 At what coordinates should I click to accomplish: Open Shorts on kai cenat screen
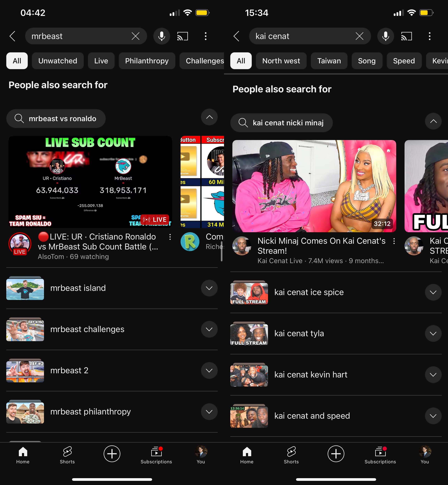[291, 455]
